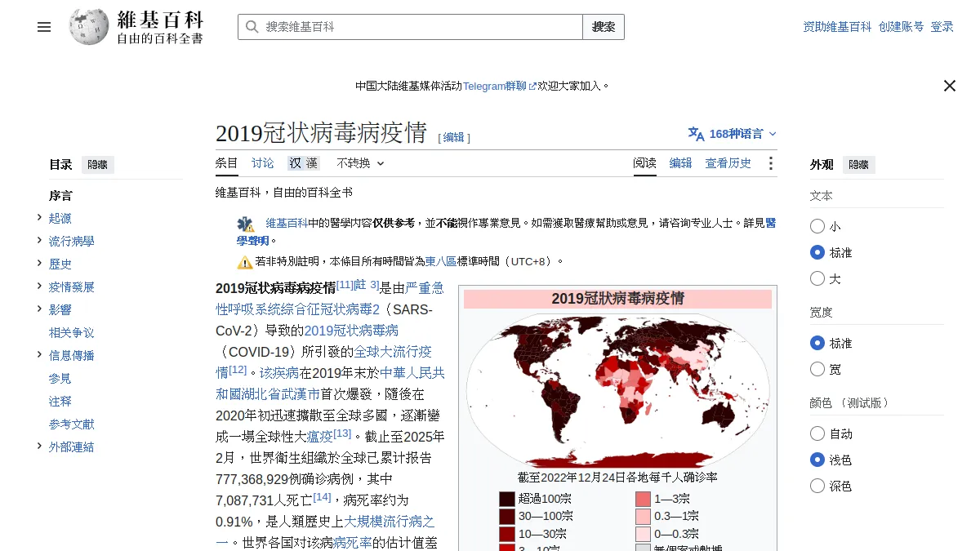Dismiss the Telegram notice with X
Viewport: 980px width, 551px height.
tap(950, 86)
